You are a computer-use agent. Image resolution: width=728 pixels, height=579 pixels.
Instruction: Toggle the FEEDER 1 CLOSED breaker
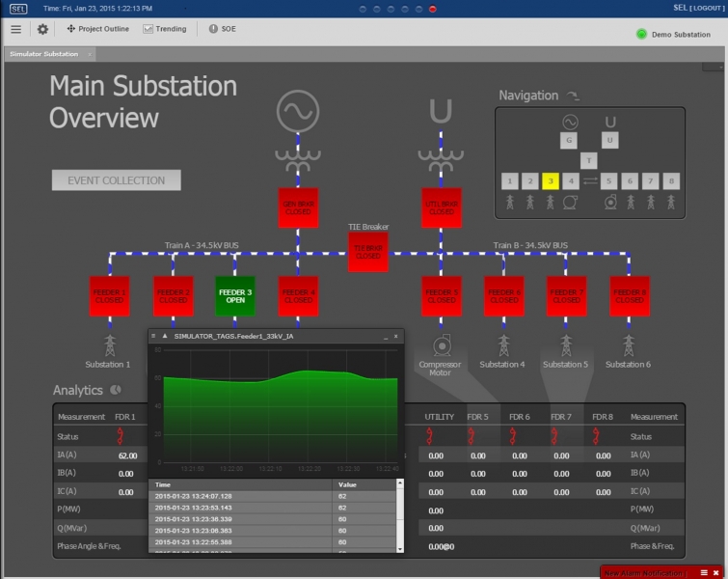(109, 294)
